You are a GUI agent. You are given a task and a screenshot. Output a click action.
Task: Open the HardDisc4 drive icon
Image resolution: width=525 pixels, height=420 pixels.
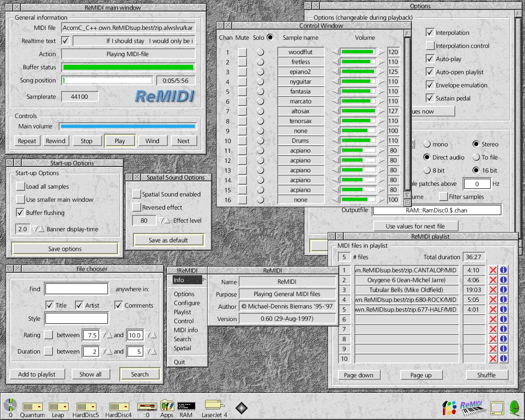119,406
